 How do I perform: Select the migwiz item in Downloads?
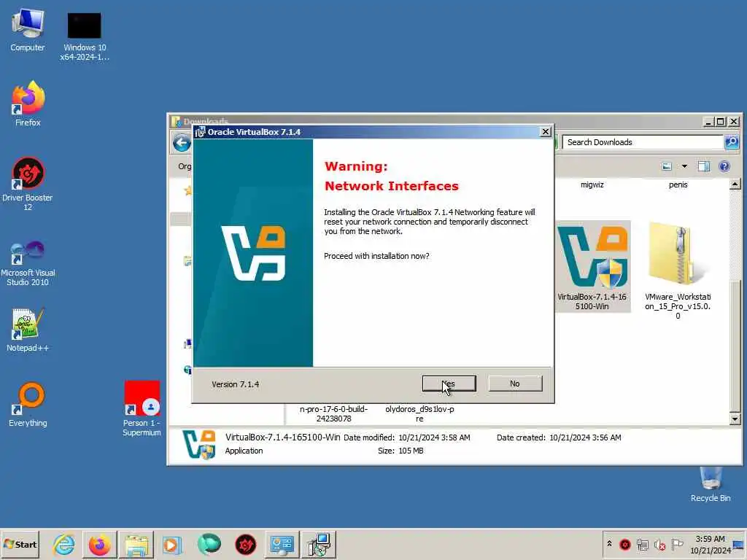point(592,184)
